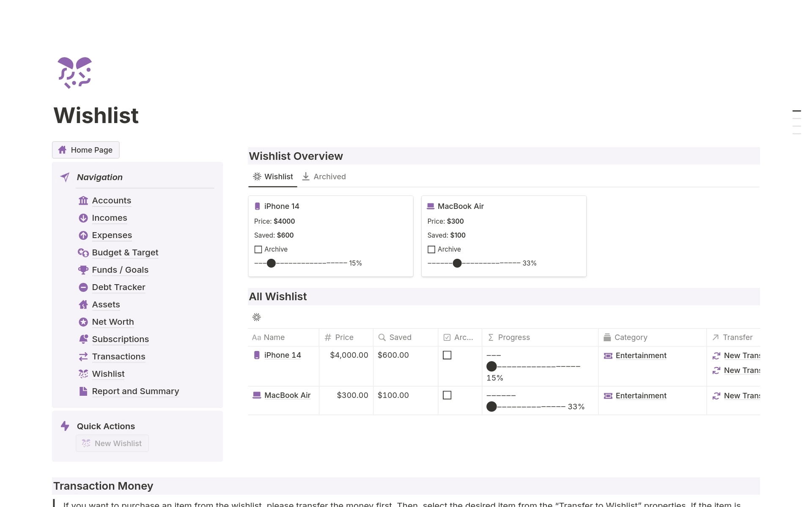Switch to the Wishlist tab

(x=273, y=177)
